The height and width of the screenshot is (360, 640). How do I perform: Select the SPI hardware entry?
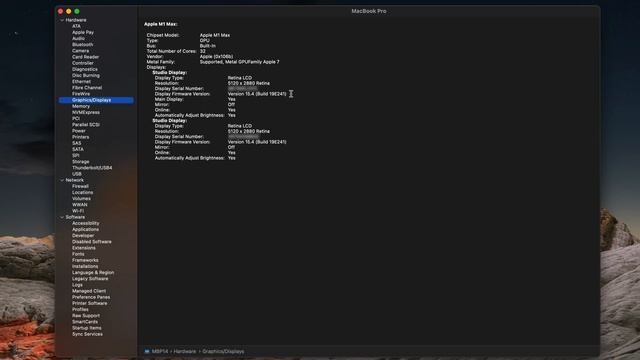click(x=76, y=155)
